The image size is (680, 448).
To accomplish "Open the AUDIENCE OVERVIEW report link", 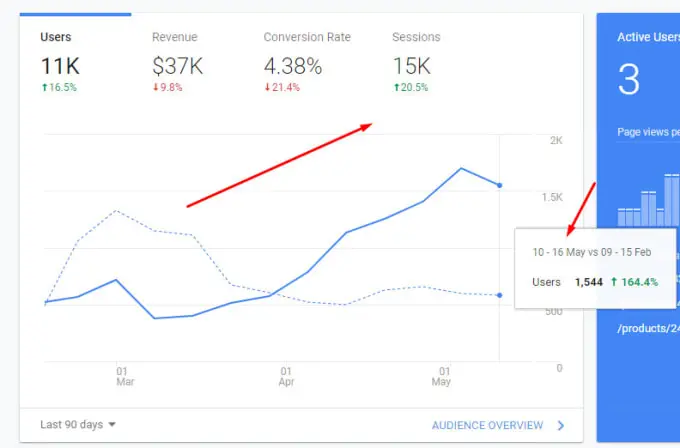I will coord(487,425).
